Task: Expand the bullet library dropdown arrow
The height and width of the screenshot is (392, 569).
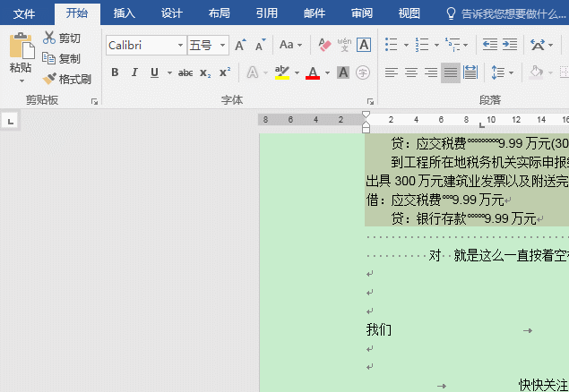Action: [x=406, y=46]
